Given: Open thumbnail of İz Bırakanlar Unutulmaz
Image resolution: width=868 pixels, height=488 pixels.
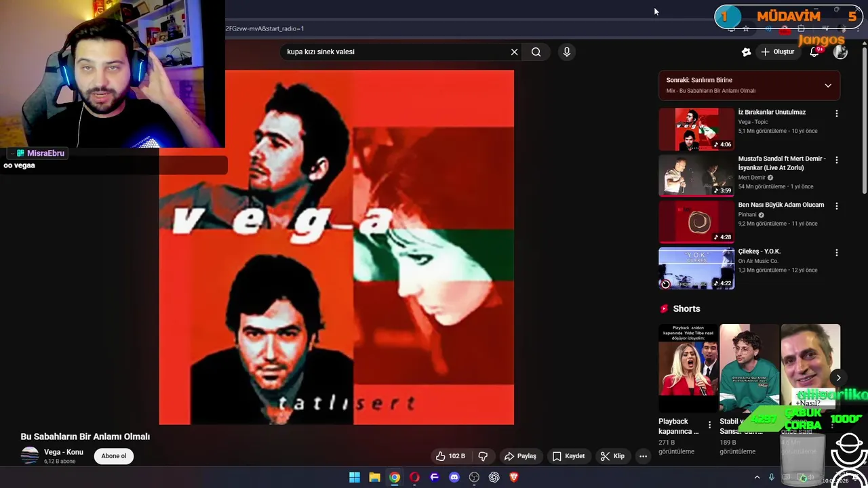Looking at the screenshot, I should (696, 129).
